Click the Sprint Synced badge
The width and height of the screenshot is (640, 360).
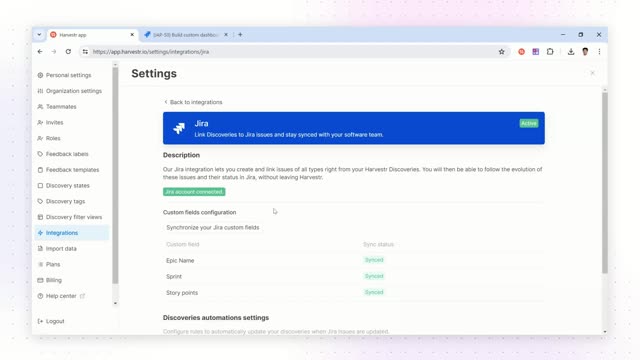tap(374, 276)
